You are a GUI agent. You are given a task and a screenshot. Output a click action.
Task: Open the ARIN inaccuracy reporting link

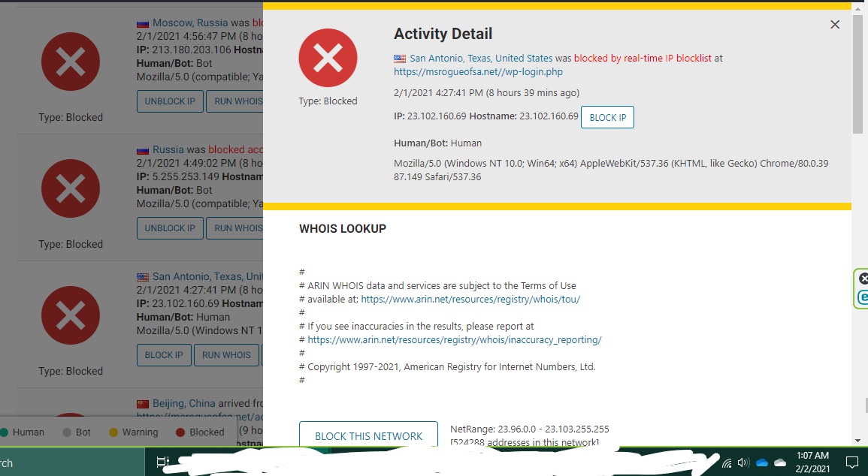pyautogui.click(x=455, y=339)
